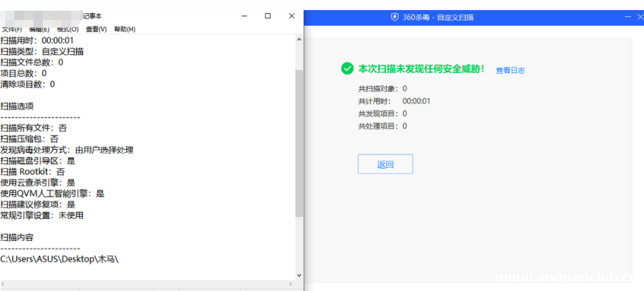This screenshot has width=644, height=291.
Task: Click the Notepad vertical scrollbar thumb
Action: click(x=299, y=143)
